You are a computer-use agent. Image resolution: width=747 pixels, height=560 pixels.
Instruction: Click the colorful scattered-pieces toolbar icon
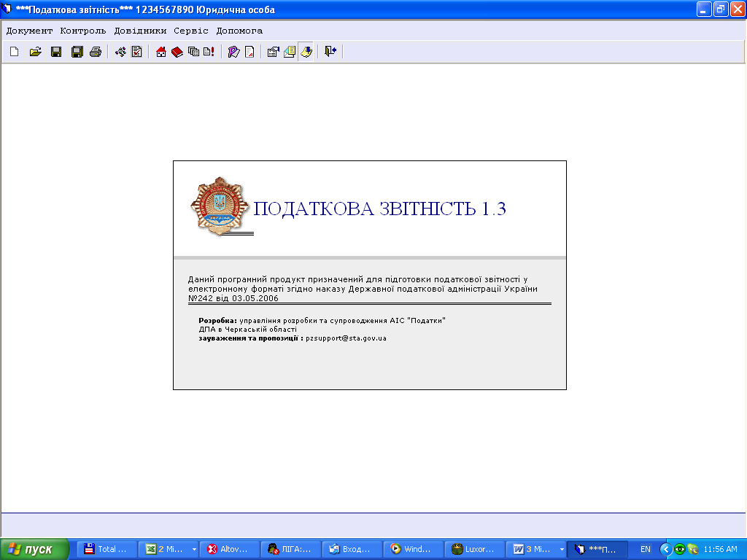point(120,52)
